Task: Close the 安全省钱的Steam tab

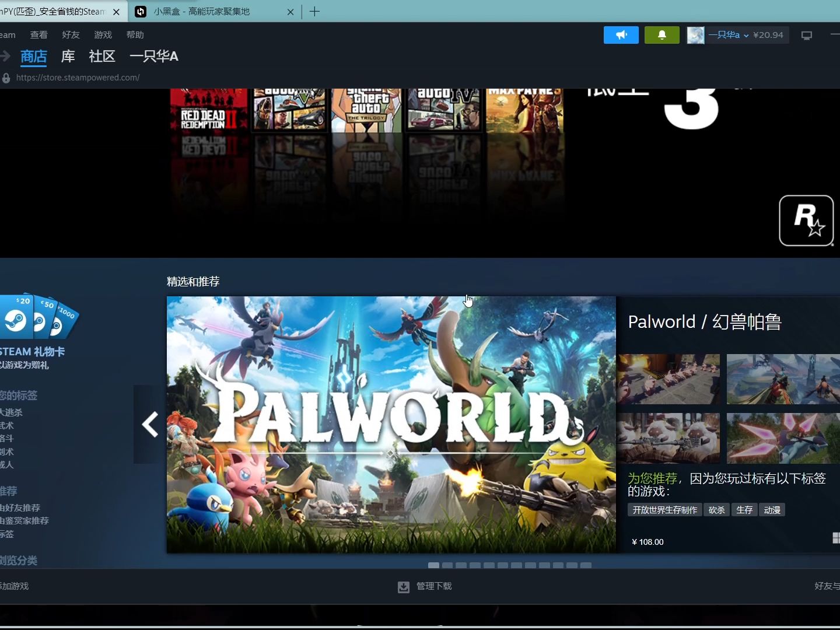Action: [116, 12]
